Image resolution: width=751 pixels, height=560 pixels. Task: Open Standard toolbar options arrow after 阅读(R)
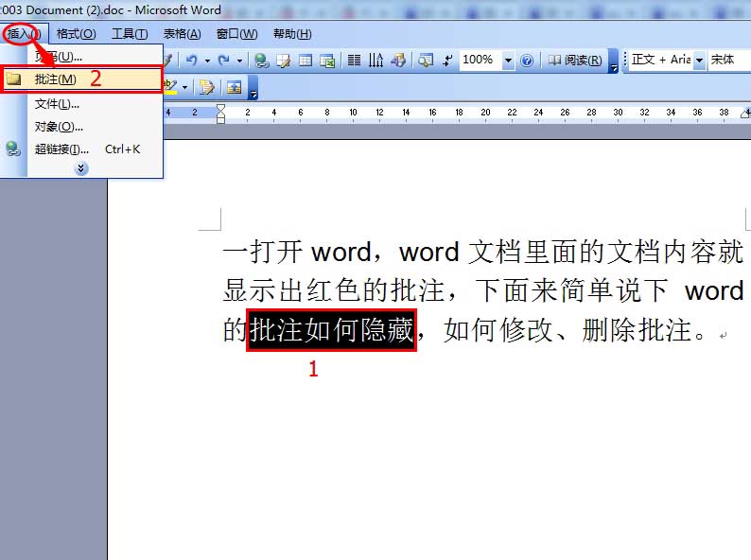614,61
